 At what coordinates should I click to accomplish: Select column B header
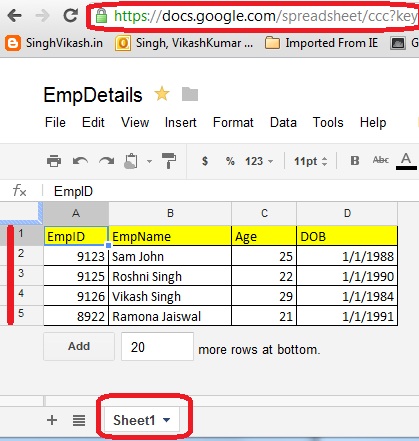coord(170,213)
